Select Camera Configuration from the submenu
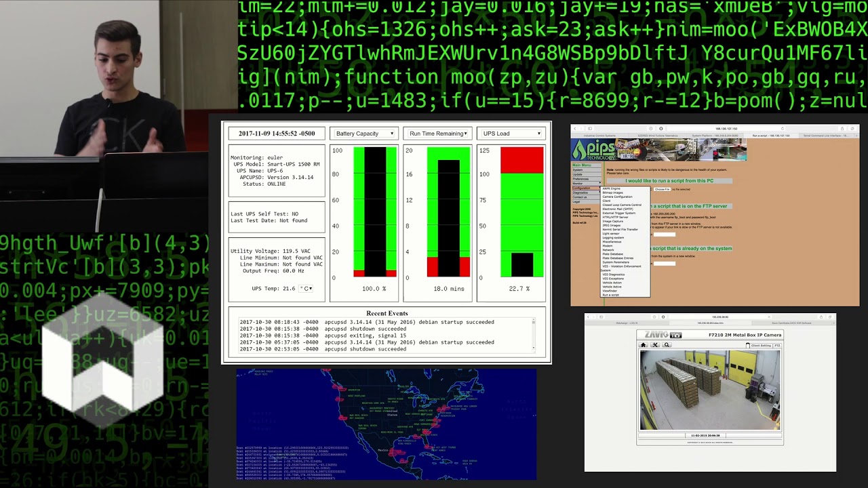 pos(618,197)
